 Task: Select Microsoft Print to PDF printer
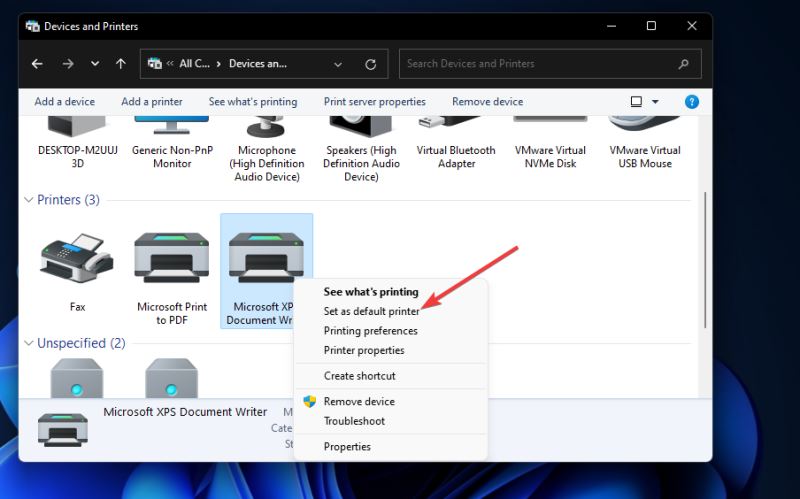pyautogui.click(x=172, y=262)
